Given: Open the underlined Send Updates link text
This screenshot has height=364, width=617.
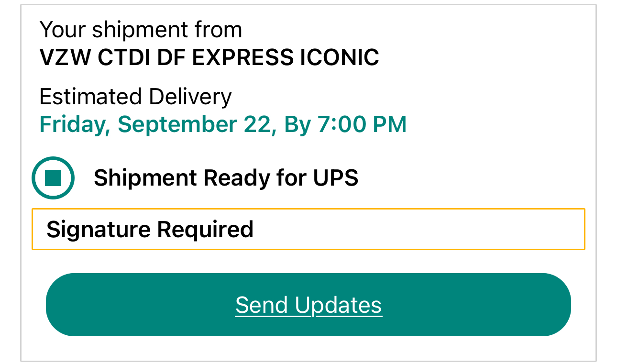Looking at the screenshot, I should [308, 305].
